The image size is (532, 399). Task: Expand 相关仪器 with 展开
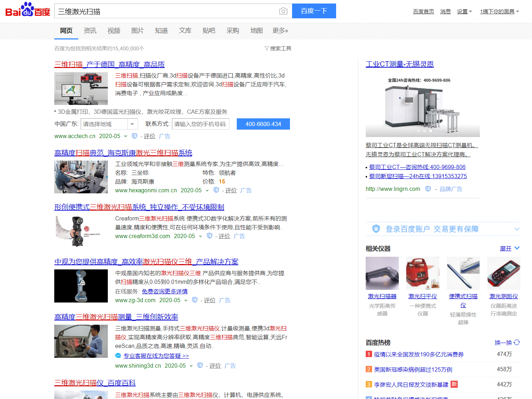[x=509, y=248]
